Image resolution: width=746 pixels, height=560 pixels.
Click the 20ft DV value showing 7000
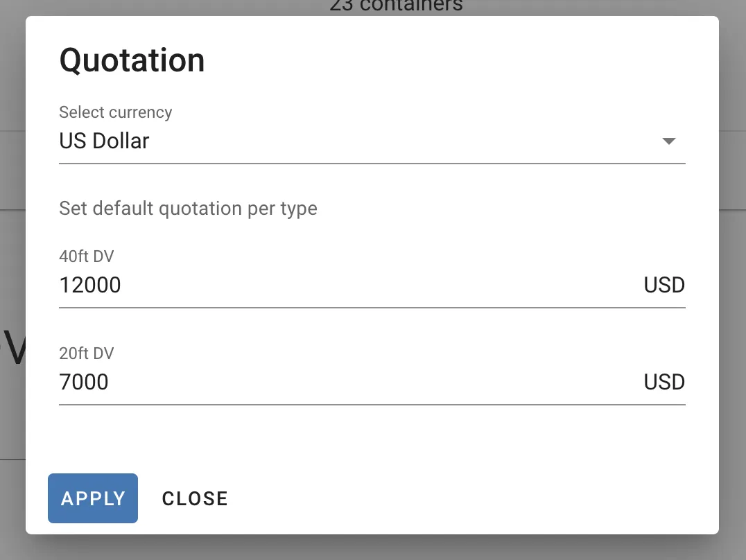pos(85,381)
